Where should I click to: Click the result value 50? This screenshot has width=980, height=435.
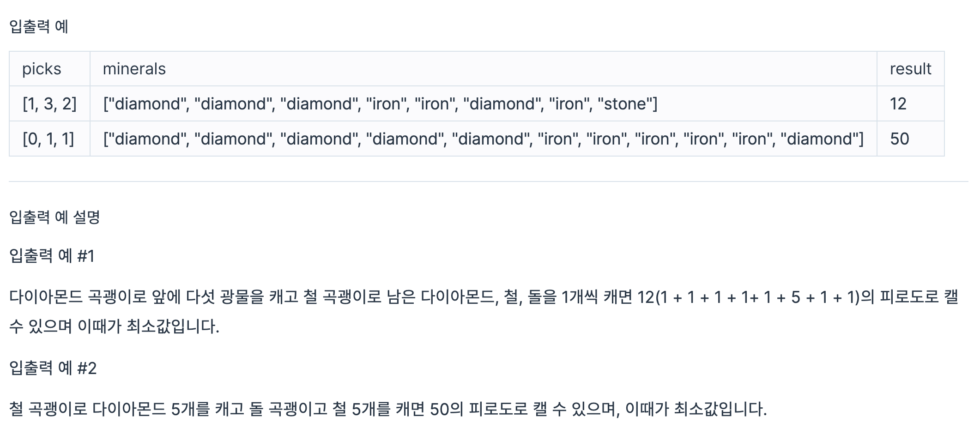pos(899,139)
